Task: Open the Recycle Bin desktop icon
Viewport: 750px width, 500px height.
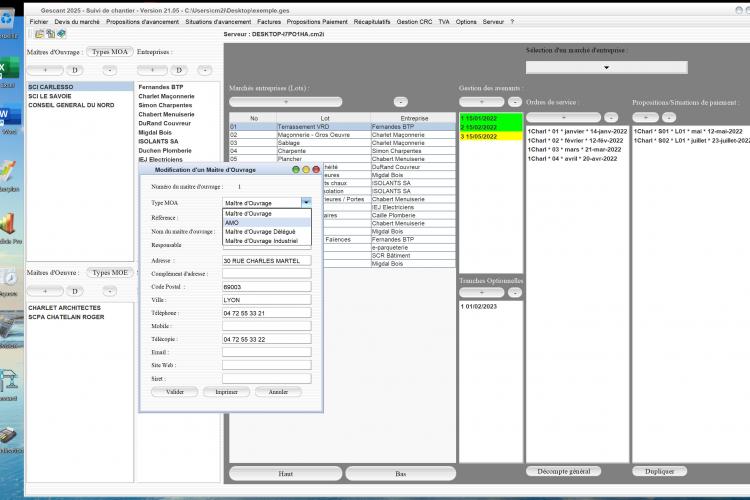Action: 8,20
